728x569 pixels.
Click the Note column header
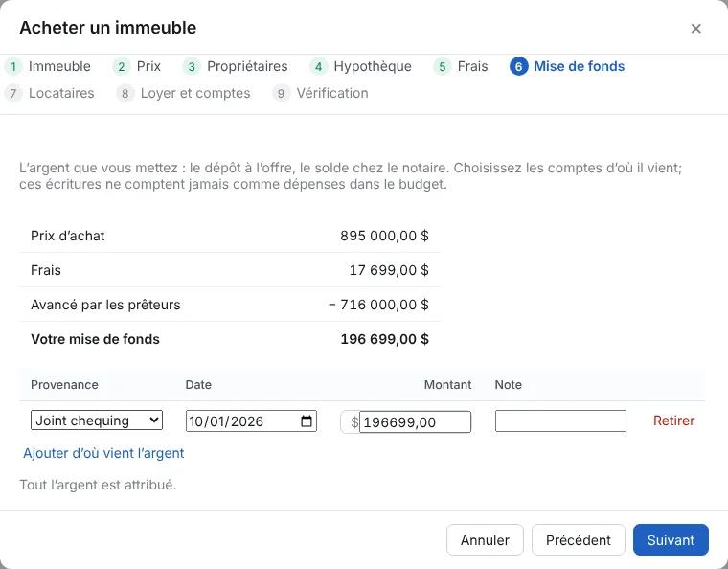click(508, 385)
